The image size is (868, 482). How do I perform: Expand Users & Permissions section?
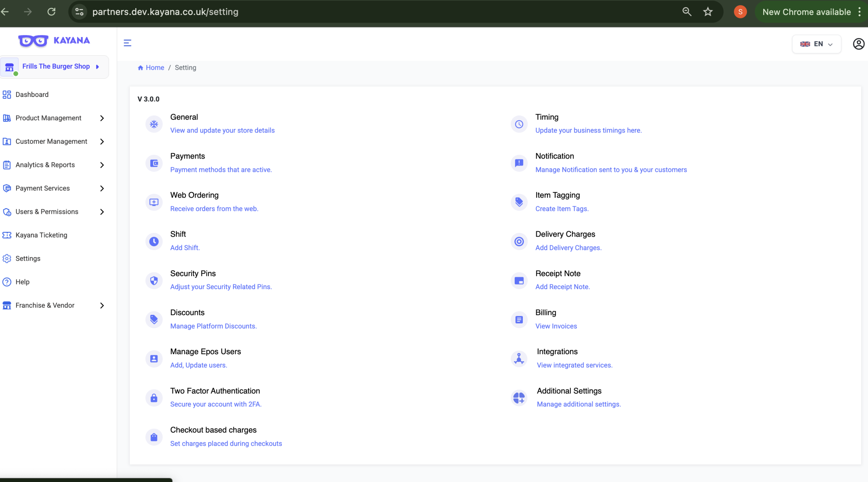(x=54, y=212)
